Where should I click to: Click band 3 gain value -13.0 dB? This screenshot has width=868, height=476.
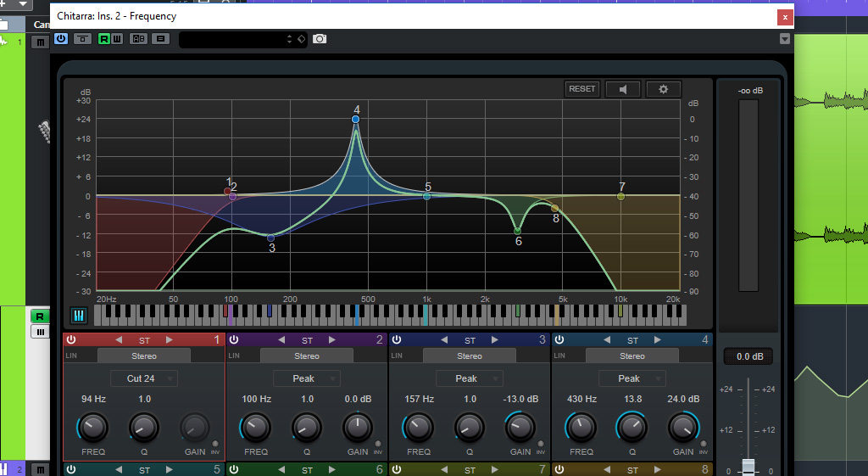pos(520,399)
